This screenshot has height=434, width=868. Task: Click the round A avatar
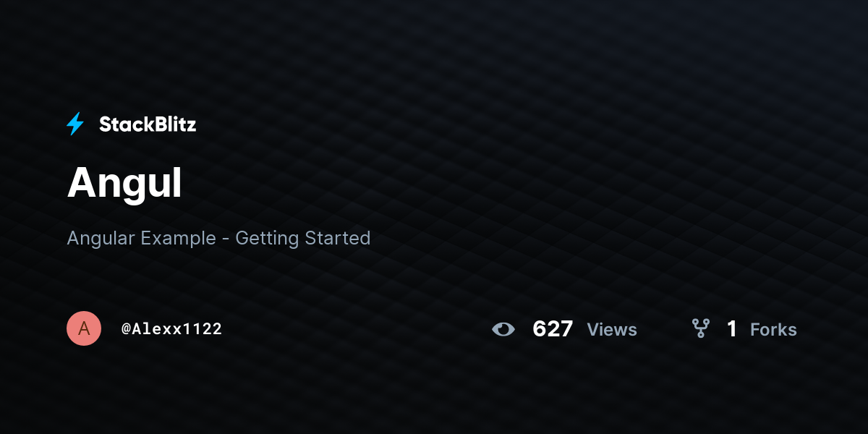[84, 328]
